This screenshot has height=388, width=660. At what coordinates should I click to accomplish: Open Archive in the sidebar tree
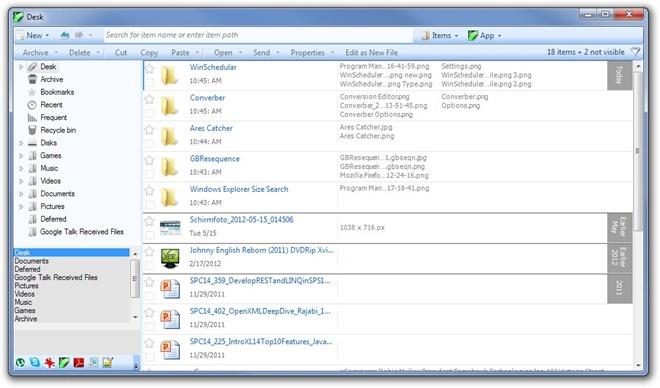point(52,79)
